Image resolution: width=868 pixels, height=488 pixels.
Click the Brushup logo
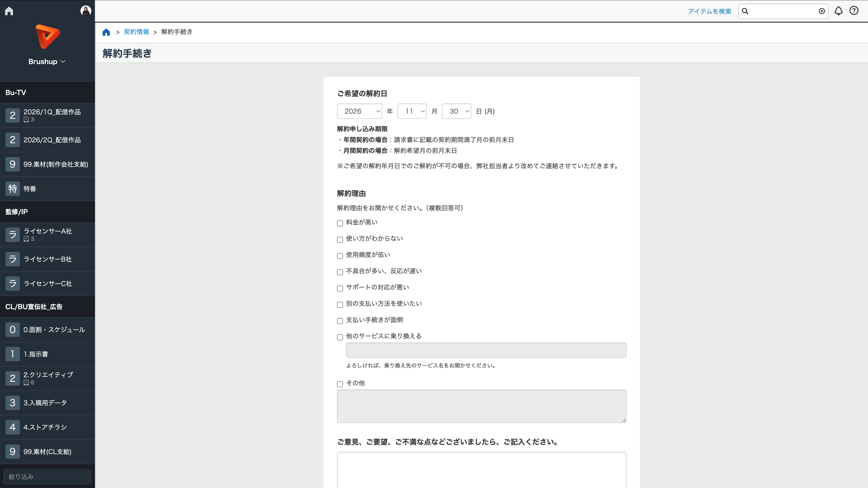(47, 36)
